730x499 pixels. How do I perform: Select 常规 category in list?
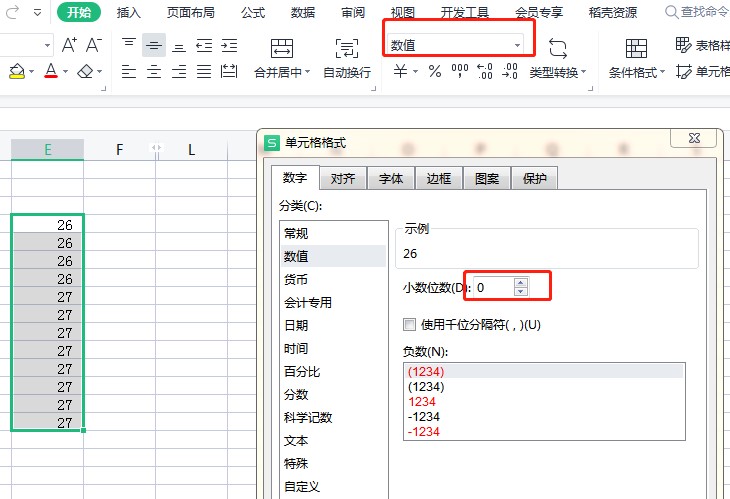point(333,233)
